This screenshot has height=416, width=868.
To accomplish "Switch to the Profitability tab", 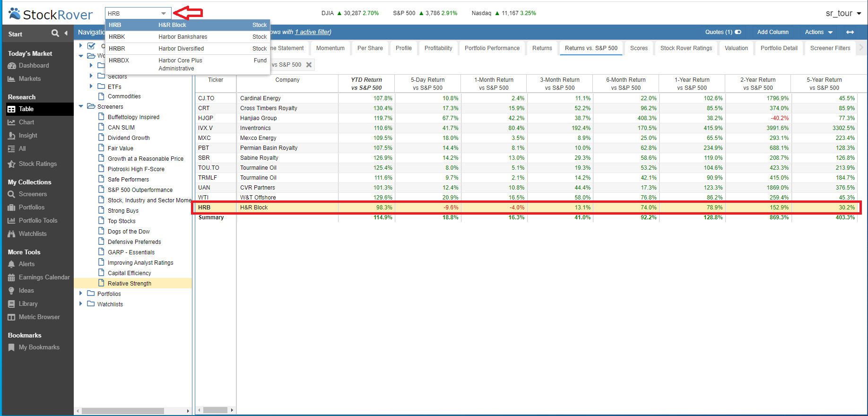I will pyautogui.click(x=438, y=48).
